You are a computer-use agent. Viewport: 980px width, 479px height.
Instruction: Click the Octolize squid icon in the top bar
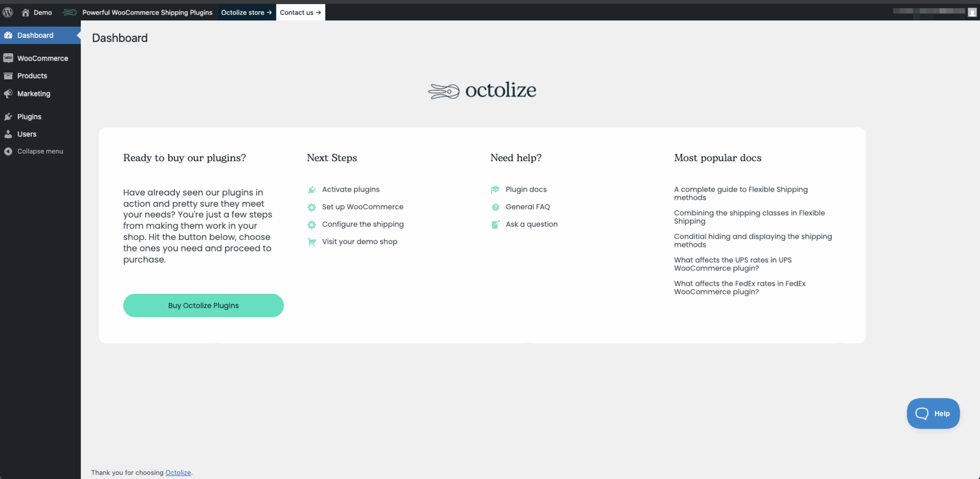pos(69,12)
